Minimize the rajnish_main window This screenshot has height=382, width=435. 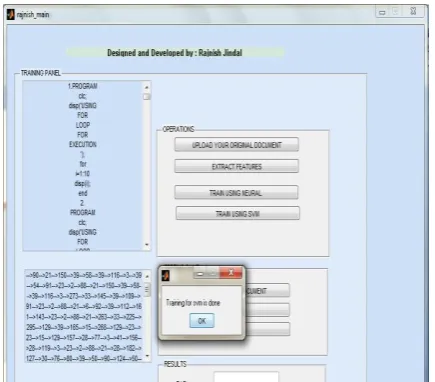point(382,12)
